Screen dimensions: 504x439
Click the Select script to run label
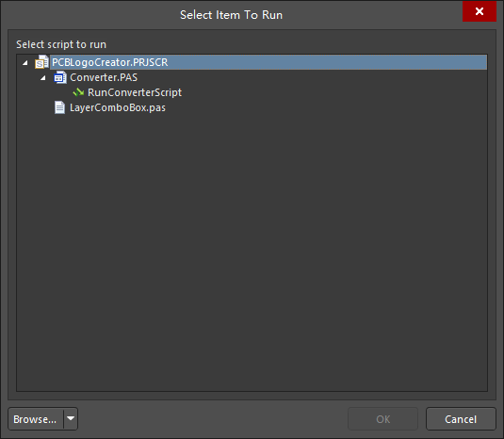[x=61, y=44]
